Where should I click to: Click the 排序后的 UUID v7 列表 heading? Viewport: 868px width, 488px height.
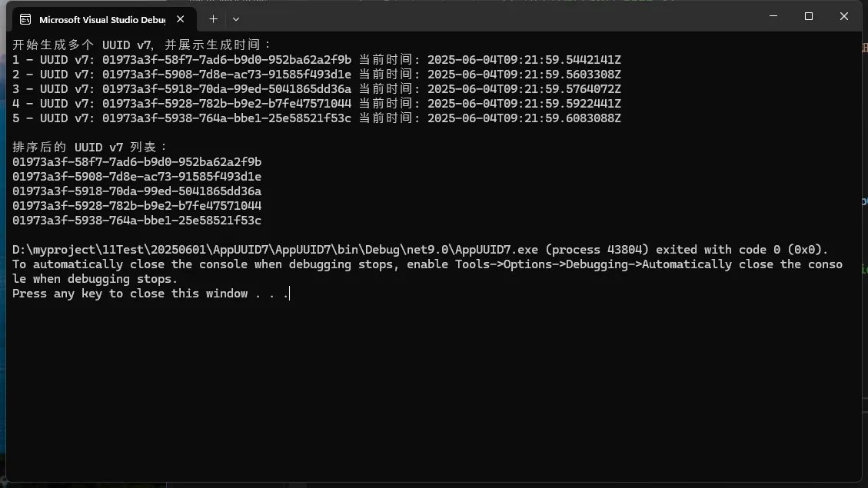coord(90,147)
